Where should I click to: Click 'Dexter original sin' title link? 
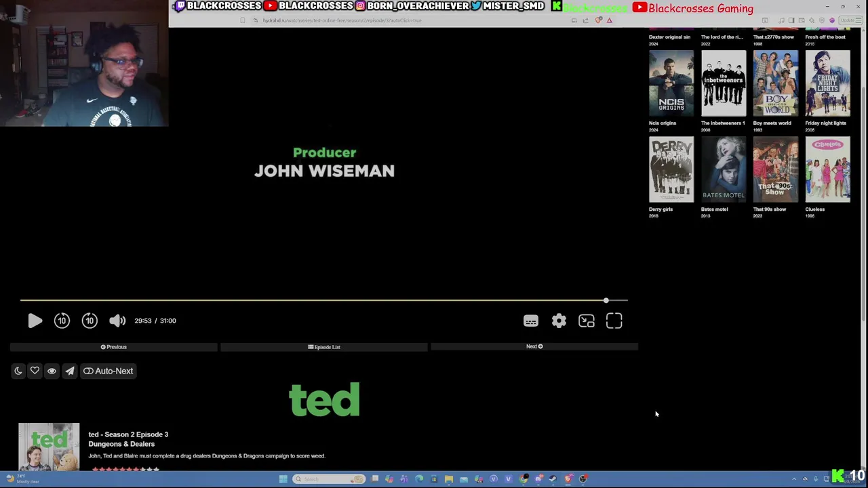(669, 37)
